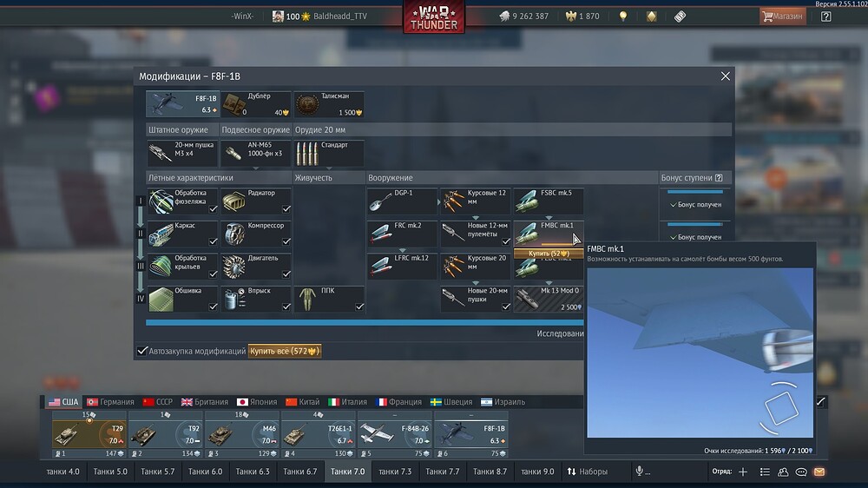868x488 pixels.
Task: Select the Впрыск modification
Action: [x=256, y=299]
